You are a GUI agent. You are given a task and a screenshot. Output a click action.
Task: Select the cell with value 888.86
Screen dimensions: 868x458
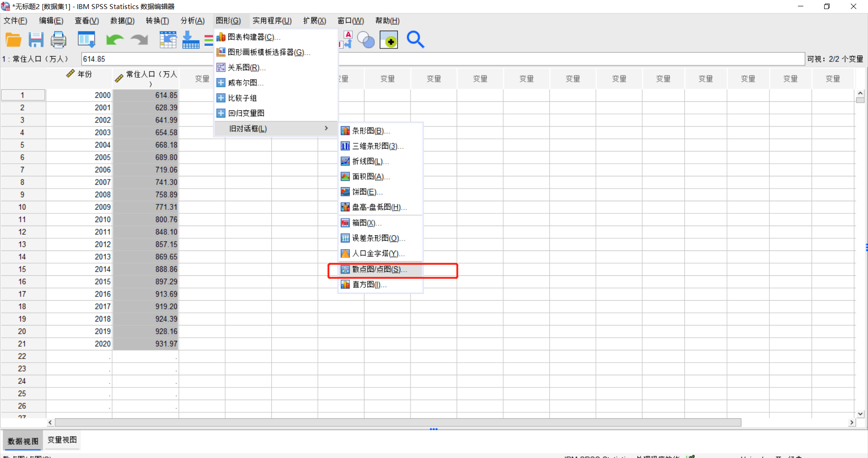point(146,269)
